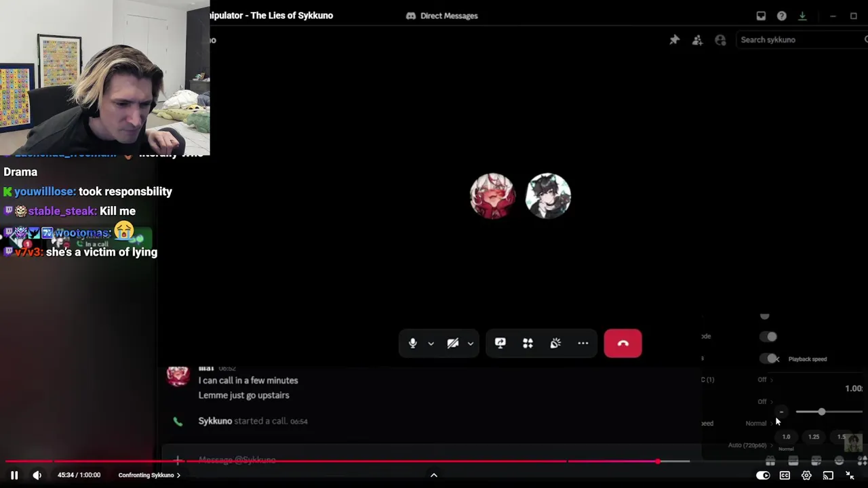Click 'I can call in a few minutes'
868x488 pixels.
[x=248, y=380]
